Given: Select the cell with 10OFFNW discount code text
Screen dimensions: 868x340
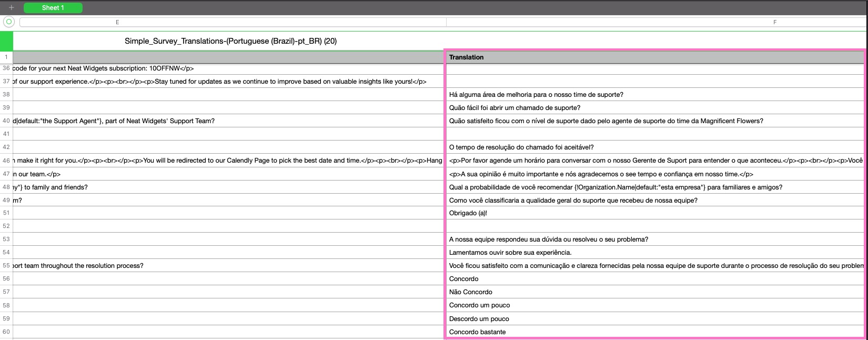Looking at the screenshot, I should pyautogui.click(x=228, y=68).
